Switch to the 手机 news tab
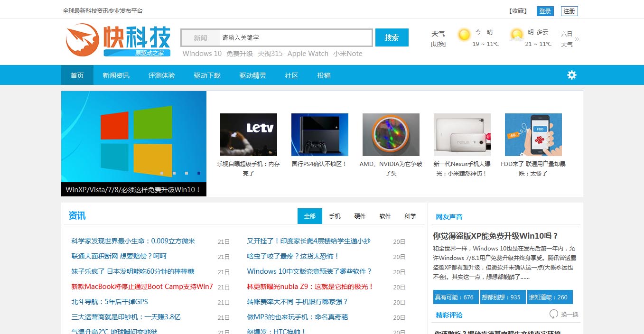Viewport: 644px width, 334px height. [335, 216]
